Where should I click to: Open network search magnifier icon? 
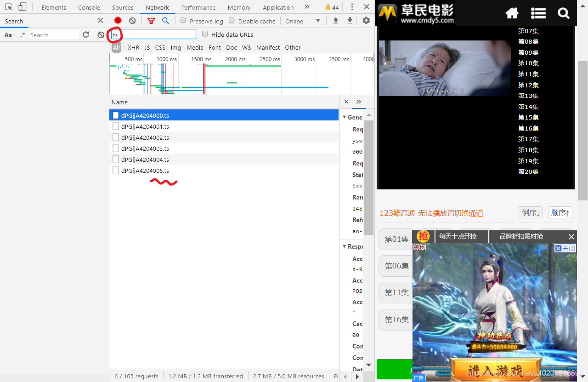pos(165,21)
